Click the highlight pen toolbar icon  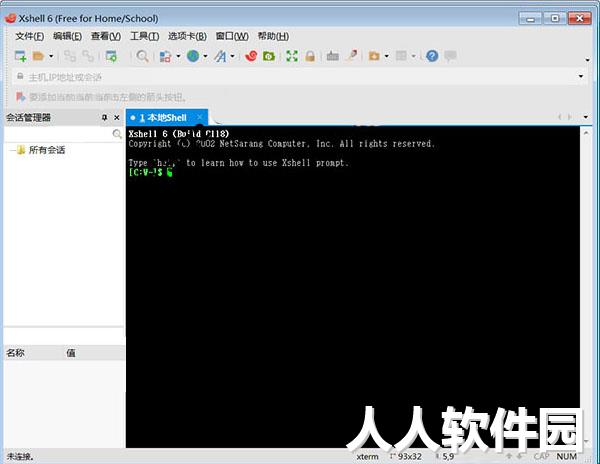pyautogui.click(x=351, y=56)
